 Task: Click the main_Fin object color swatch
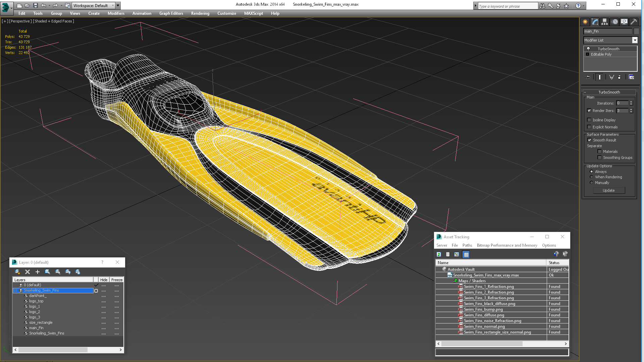[636, 31]
